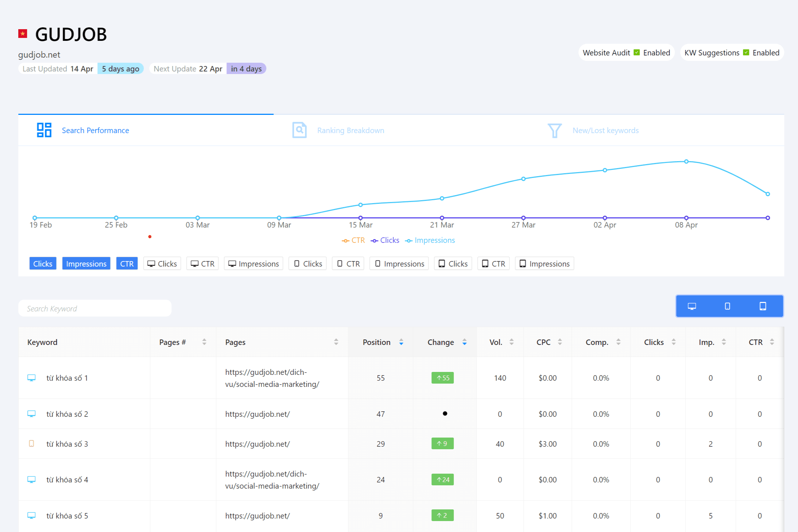Focus the Search Keyword input field
The width and height of the screenshot is (798, 532).
pos(95,308)
